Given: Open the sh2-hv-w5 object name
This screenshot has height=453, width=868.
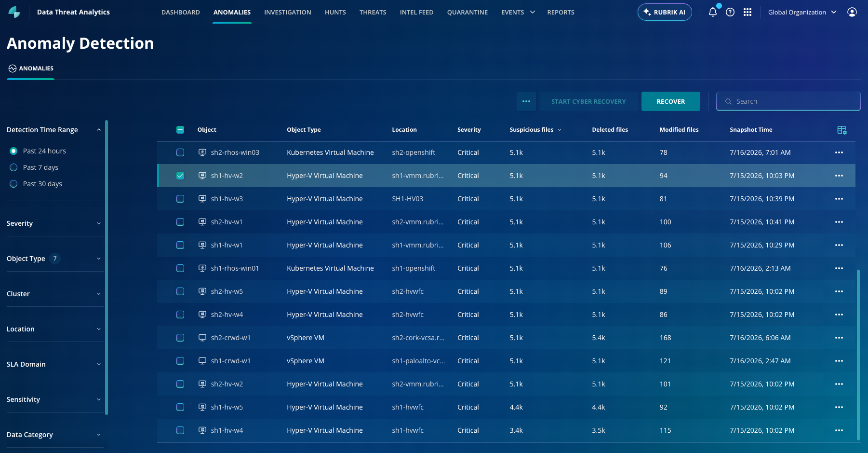Looking at the screenshot, I should pos(227,291).
